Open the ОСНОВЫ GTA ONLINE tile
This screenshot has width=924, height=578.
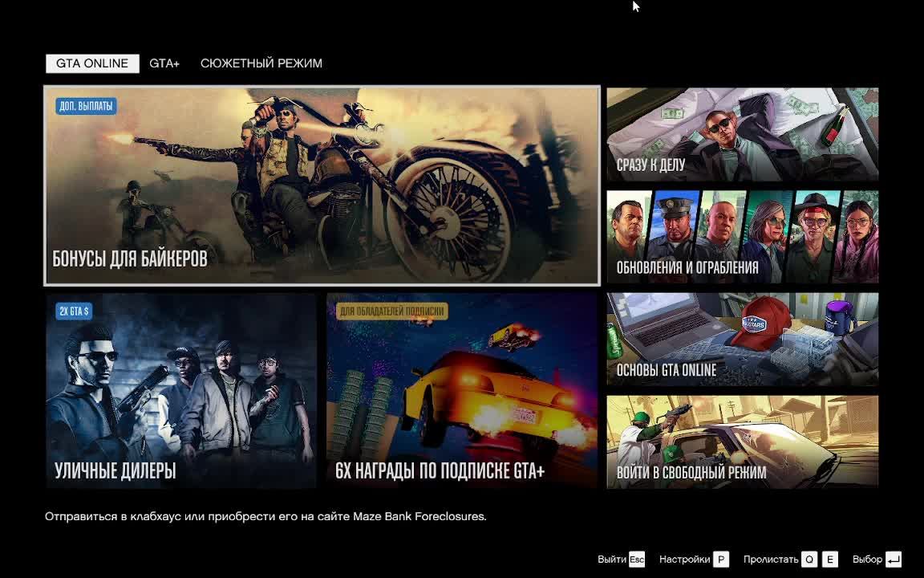[743, 339]
